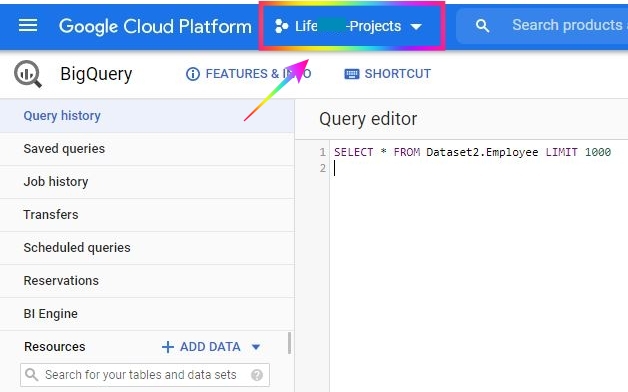
Task: Click the plus icon of Add Data
Action: pos(167,347)
